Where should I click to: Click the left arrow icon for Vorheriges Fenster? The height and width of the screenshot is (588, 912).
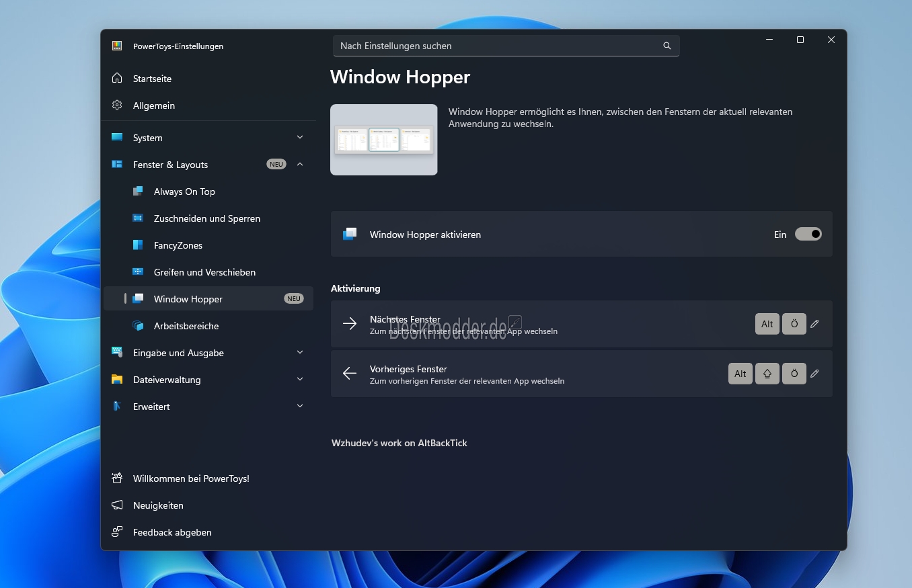coord(350,374)
